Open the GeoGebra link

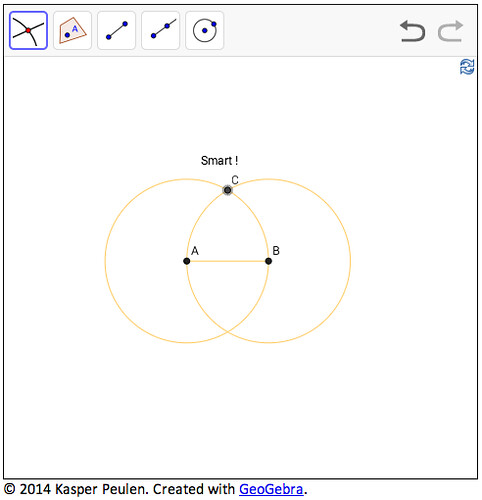(271, 489)
